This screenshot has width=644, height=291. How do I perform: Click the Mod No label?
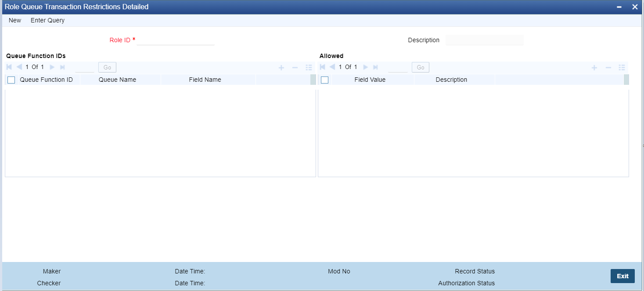click(339, 271)
